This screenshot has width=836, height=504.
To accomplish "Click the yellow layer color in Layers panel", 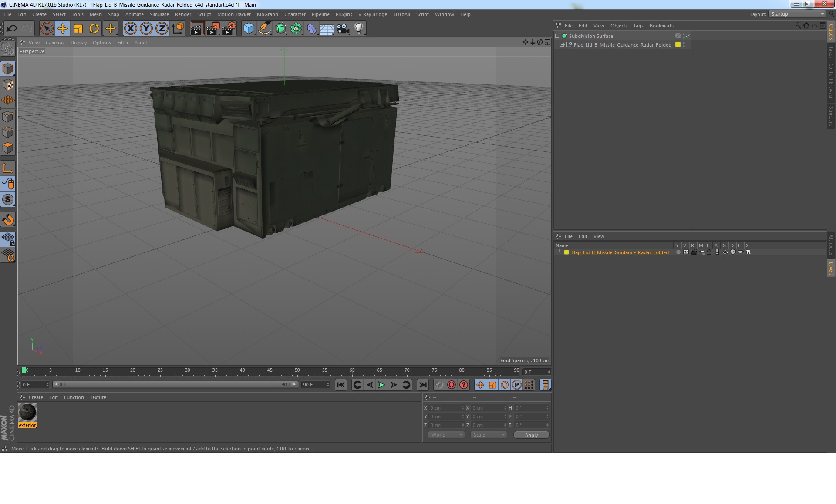I will (566, 252).
